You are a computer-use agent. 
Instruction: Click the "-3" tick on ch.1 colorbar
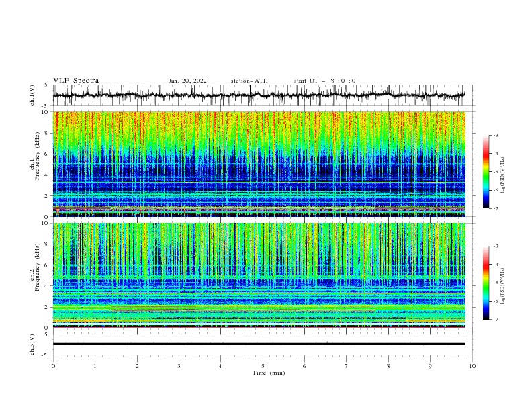tap(496, 135)
